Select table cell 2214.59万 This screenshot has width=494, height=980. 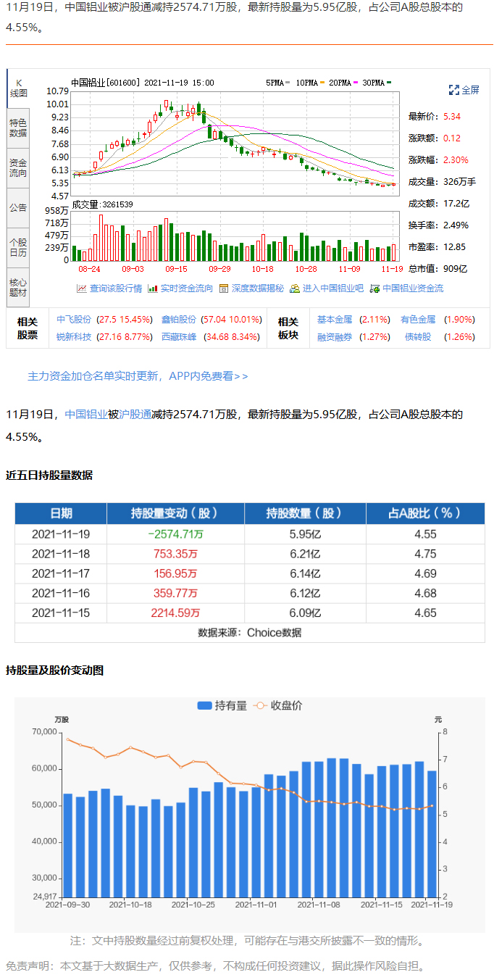[175, 612]
